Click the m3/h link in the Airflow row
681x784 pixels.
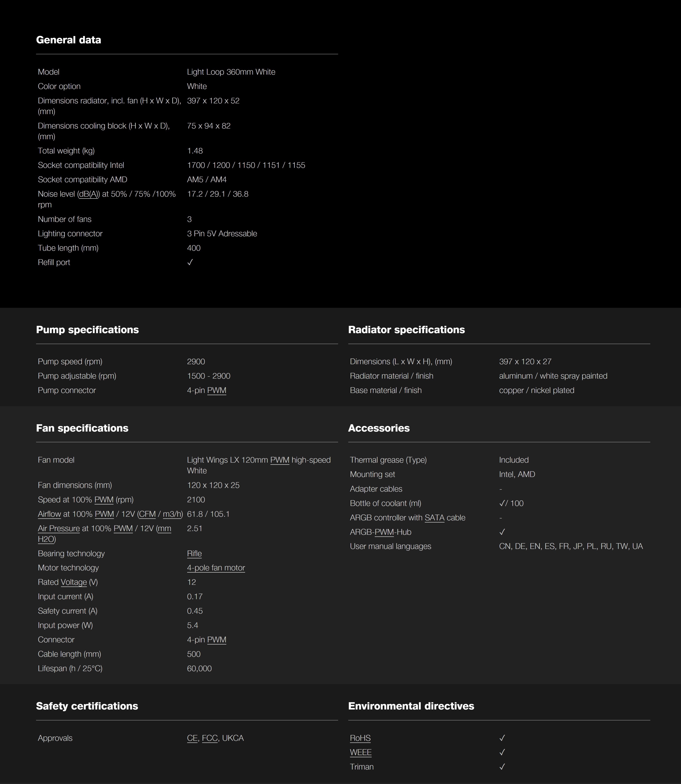coord(172,514)
